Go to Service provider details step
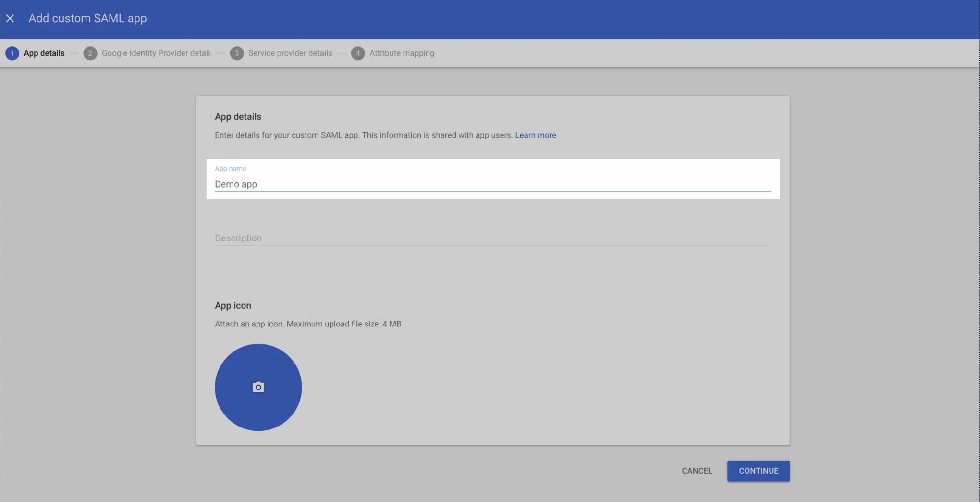The width and height of the screenshot is (980, 502). pos(290,53)
